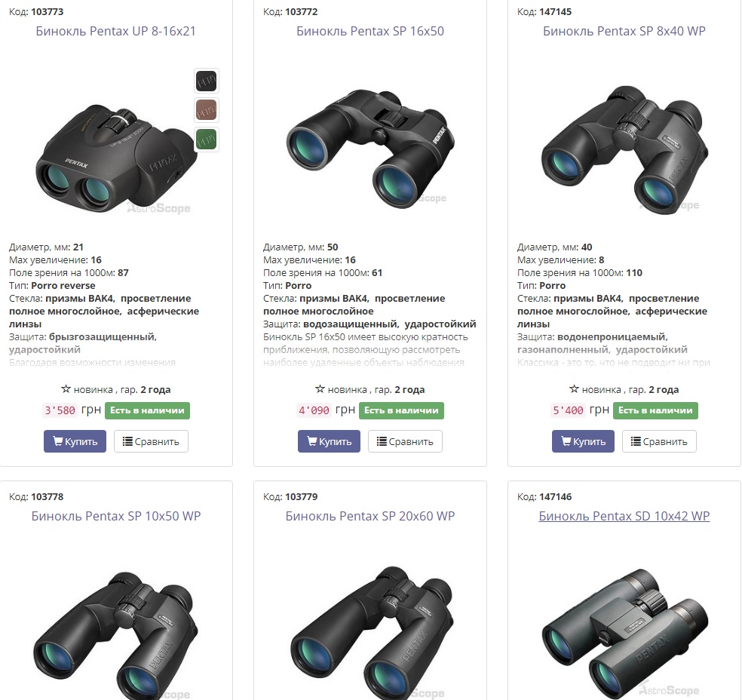The height and width of the screenshot is (700, 742).
Task: Open the Бинокль Pentax UP 8-16x21 title link
Action: coord(116,31)
